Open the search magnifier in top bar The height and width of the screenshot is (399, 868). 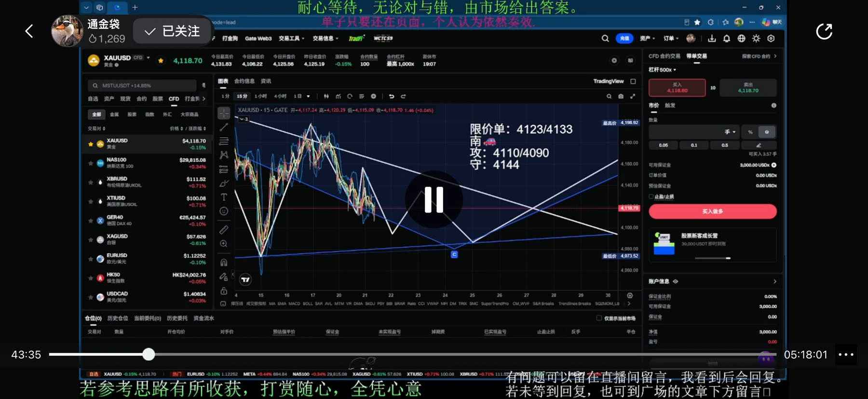pyautogui.click(x=605, y=39)
